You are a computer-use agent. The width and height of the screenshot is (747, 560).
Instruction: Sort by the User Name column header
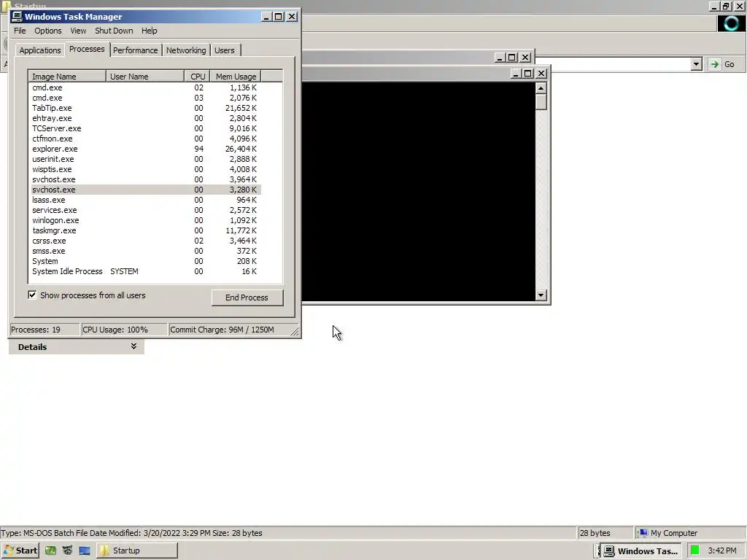(x=145, y=76)
